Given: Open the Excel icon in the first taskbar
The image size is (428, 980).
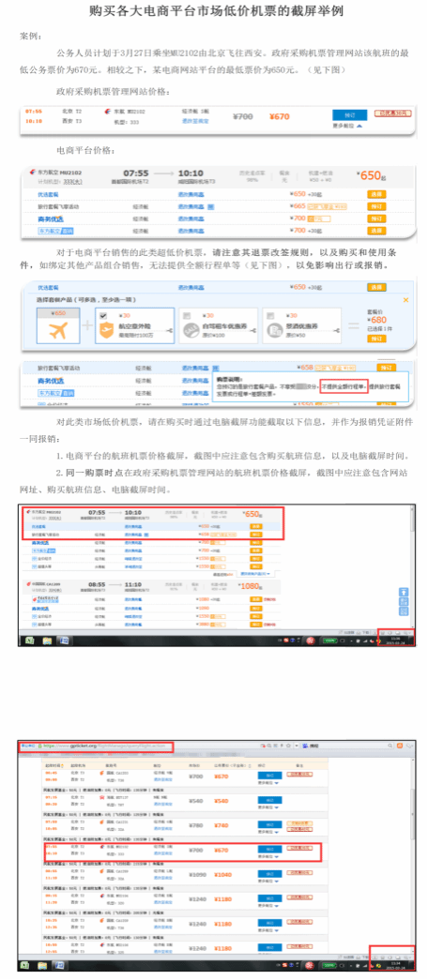Looking at the screenshot, I should 29,641.
